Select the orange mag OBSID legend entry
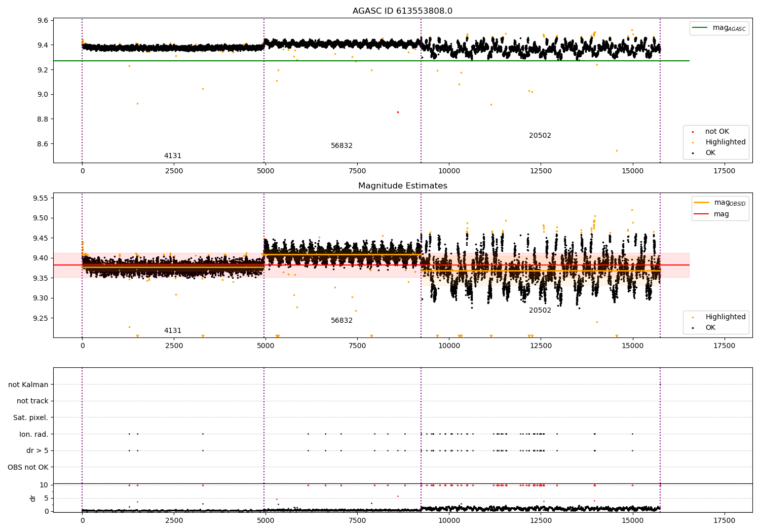The height and width of the screenshot is (532, 760). pyautogui.click(x=720, y=203)
